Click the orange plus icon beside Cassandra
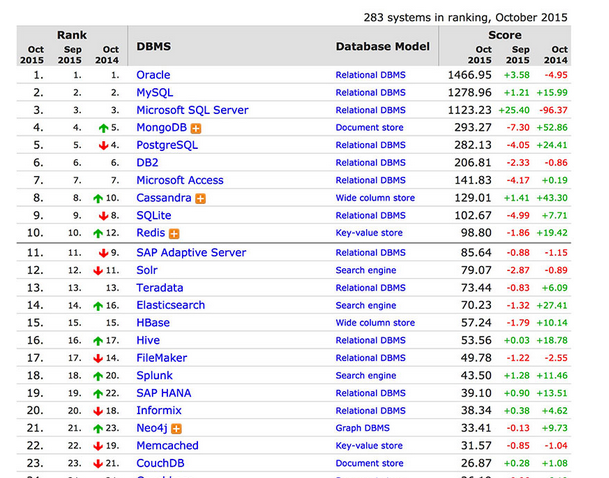 click(x=200, y=199)
